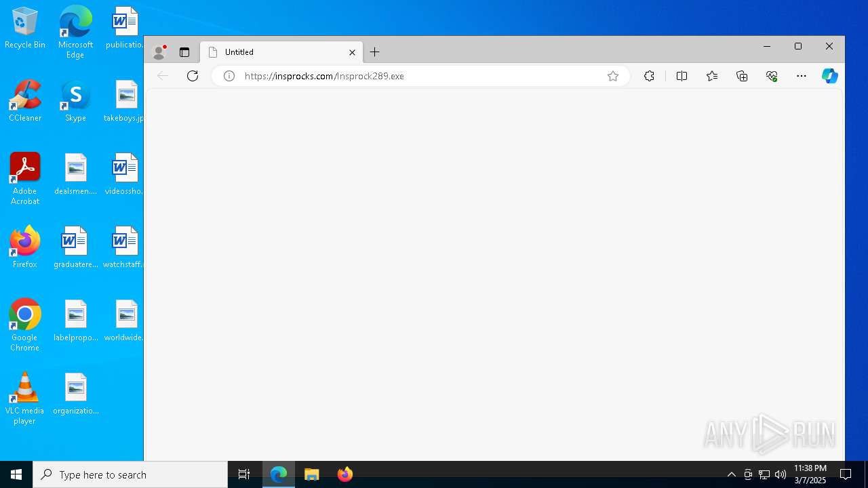Add this page to favorites
Screen dimensions: 868x488
(613, 76)
